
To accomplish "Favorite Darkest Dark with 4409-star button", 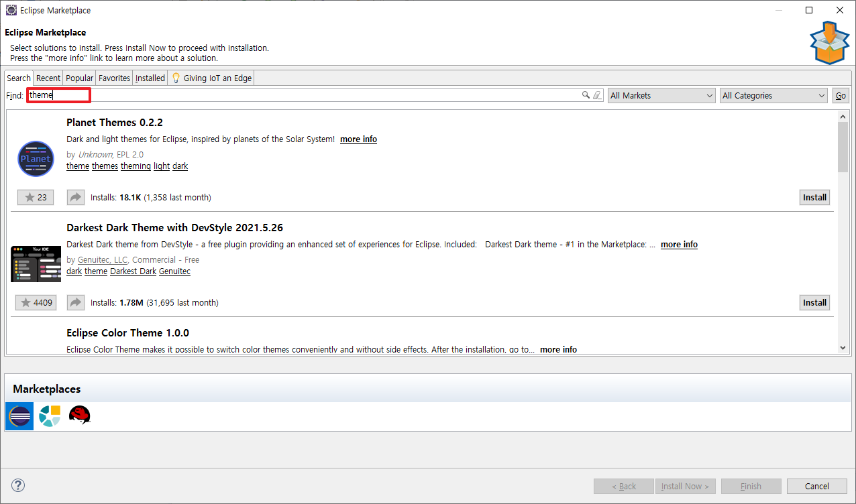I will click(x=36, y=302).
